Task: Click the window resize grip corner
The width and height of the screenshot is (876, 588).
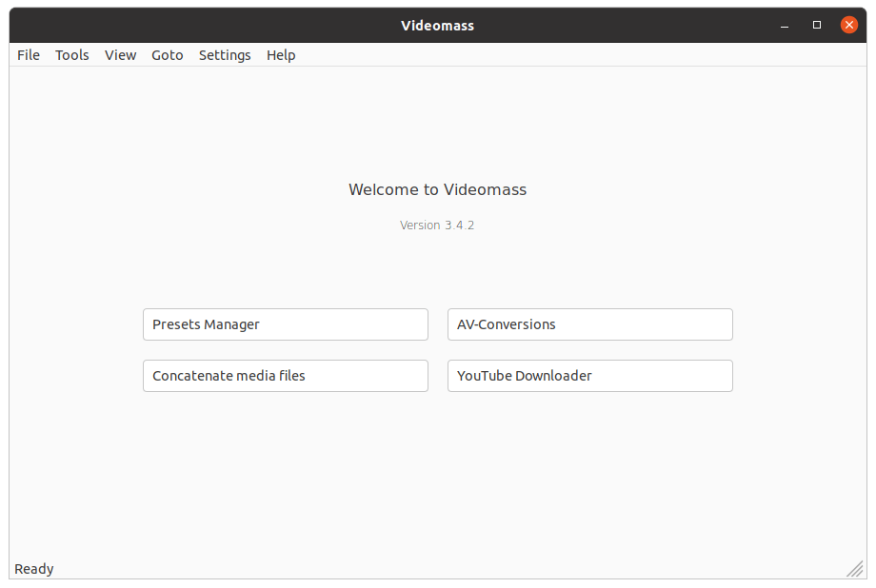Action: pyautogui.click(x=855, y=569)
